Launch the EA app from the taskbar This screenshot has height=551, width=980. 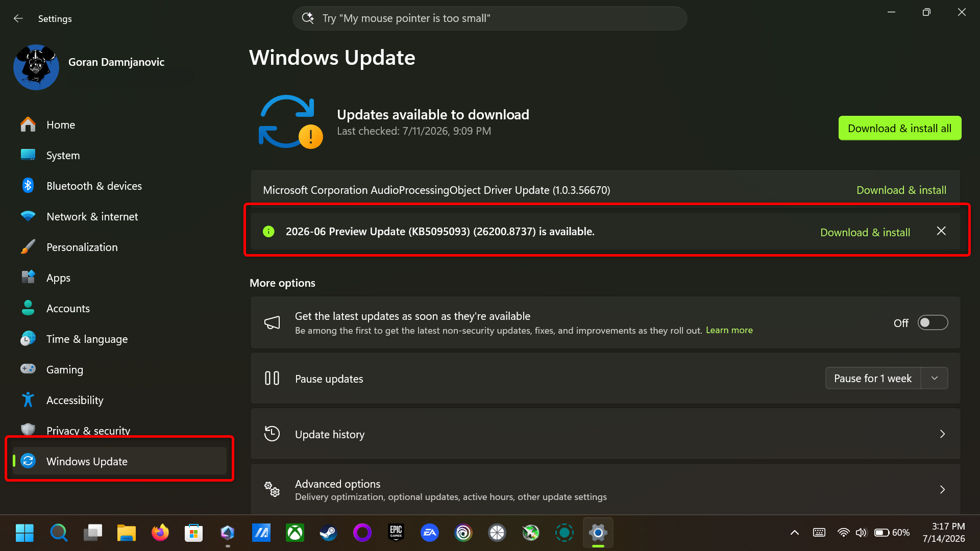429,533
